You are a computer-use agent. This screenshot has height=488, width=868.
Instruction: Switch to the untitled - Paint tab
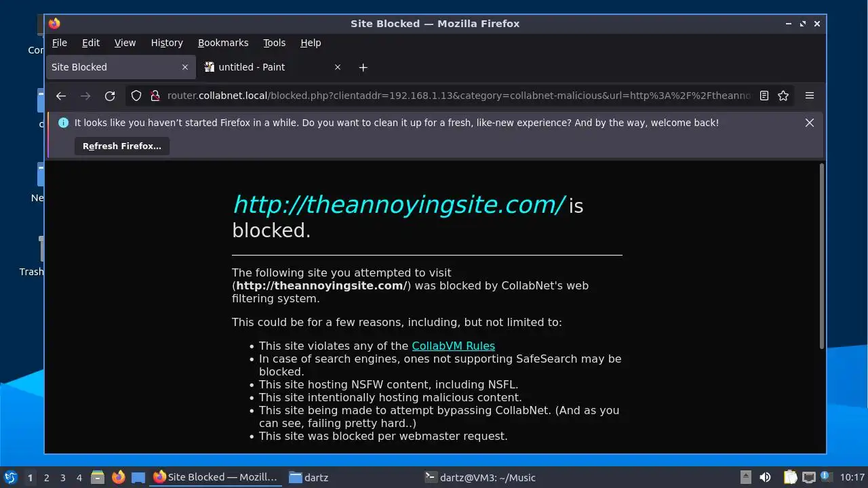273,67
